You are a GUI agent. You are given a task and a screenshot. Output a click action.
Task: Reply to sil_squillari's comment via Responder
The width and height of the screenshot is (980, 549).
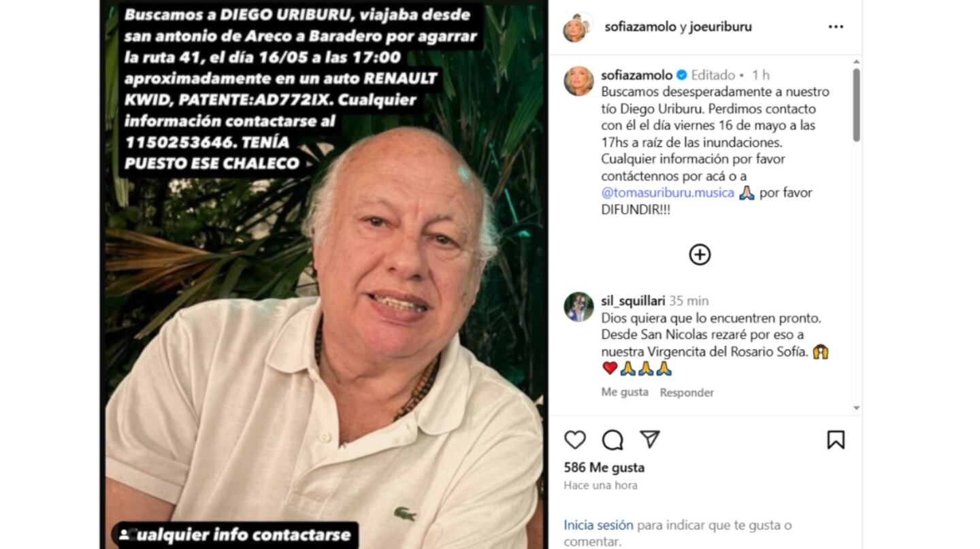coord(687,393)
